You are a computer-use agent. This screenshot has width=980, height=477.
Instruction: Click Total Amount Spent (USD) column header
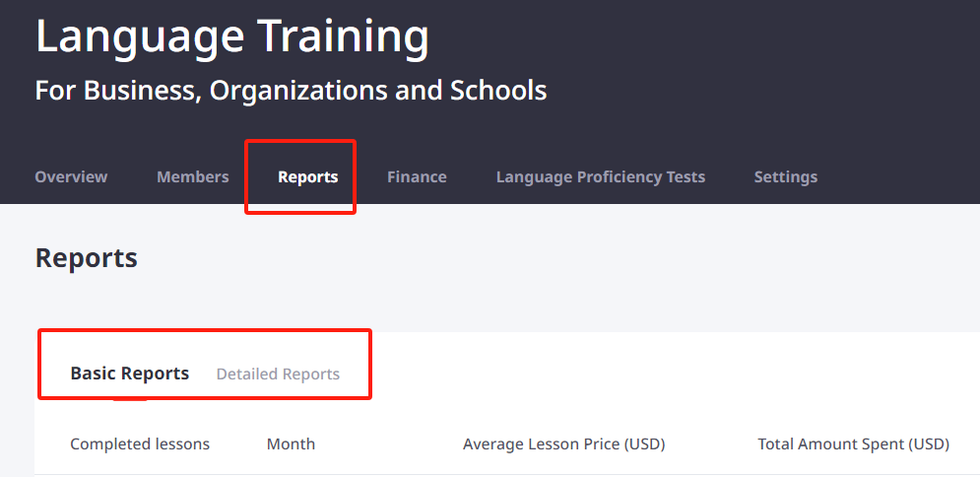coord(854,444)
